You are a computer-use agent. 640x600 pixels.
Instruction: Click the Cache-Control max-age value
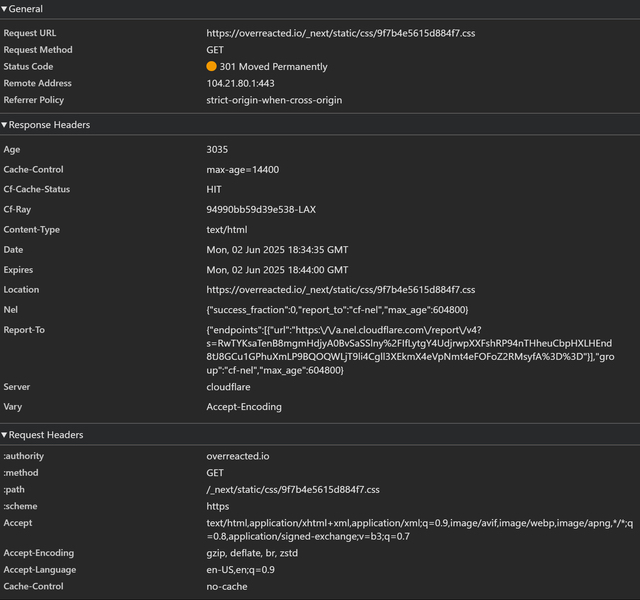243,170
